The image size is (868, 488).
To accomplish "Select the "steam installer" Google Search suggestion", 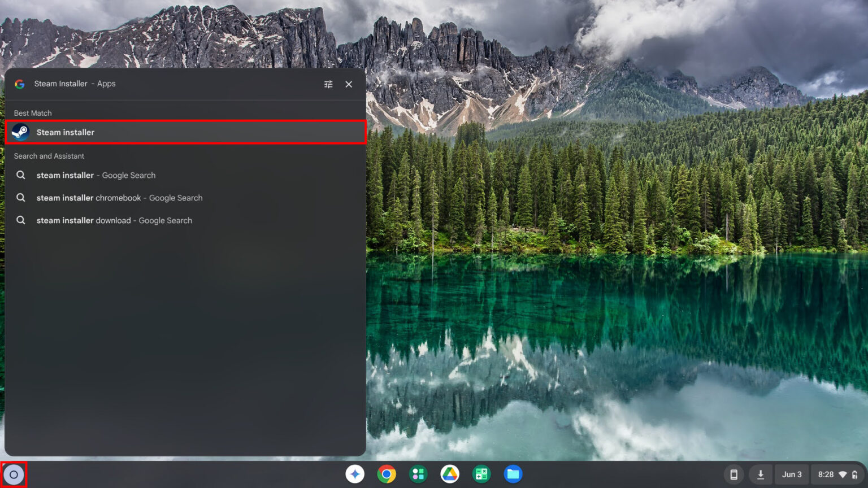I will (x=185, y=175).
